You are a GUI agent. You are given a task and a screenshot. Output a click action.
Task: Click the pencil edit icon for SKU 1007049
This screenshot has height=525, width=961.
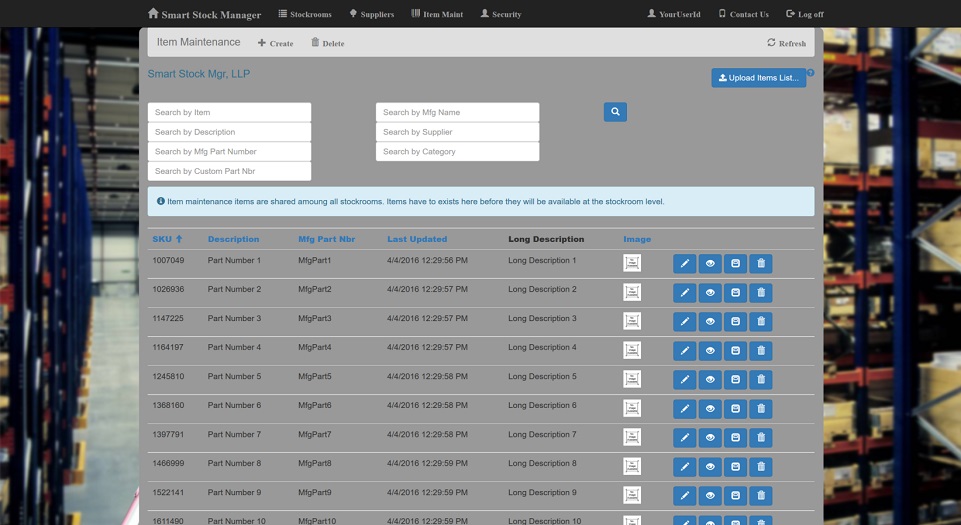[x=684, y=264]
